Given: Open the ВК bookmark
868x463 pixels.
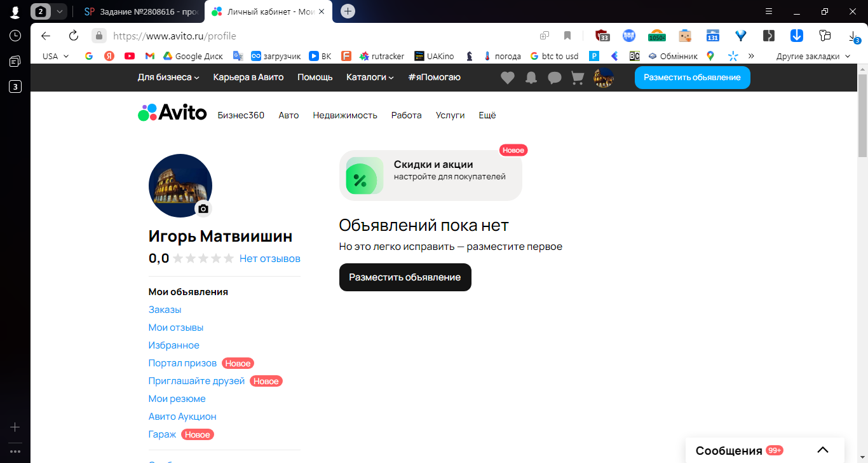Looking at the screenshot, I should (320, 56).
